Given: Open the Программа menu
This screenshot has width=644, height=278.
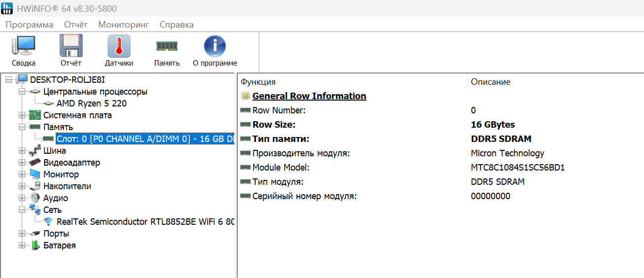Looking at the screenshot, I should point(29,25).
